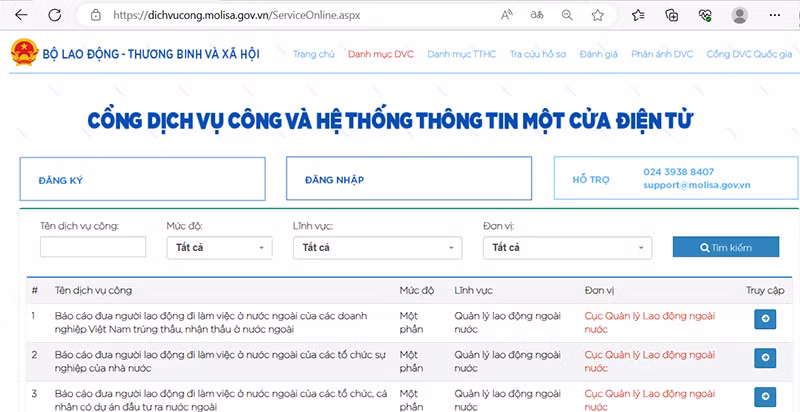
Task: Click support@molisa.gov.vn email link
Action: coord(696,185)
